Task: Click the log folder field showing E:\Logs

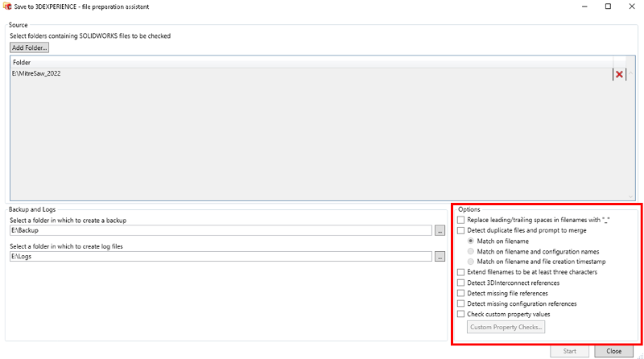Action: [221, 256]
